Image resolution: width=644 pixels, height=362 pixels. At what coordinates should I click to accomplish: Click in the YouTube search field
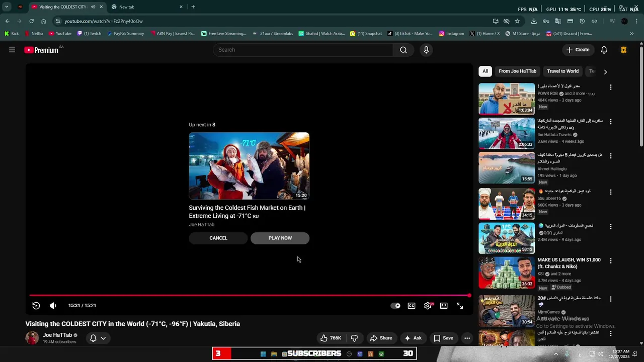click(303, 50)
